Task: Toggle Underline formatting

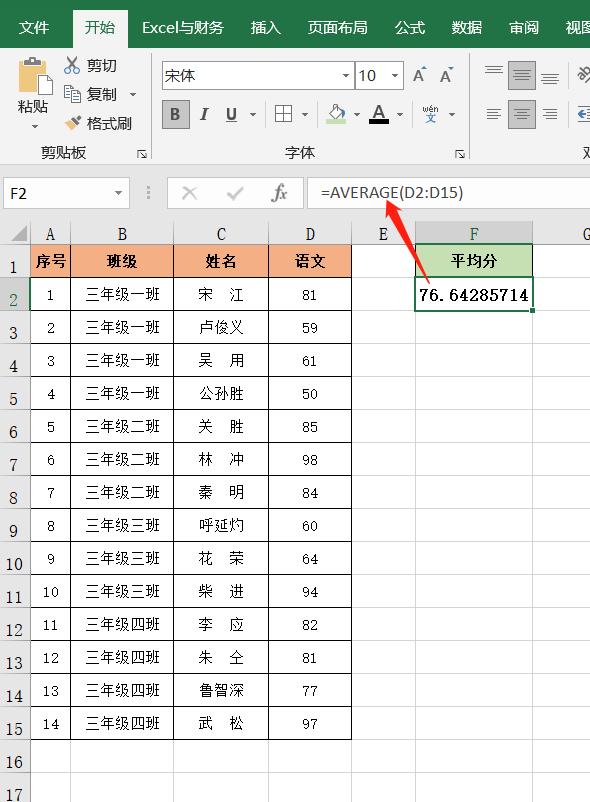Action: [232, 114]
